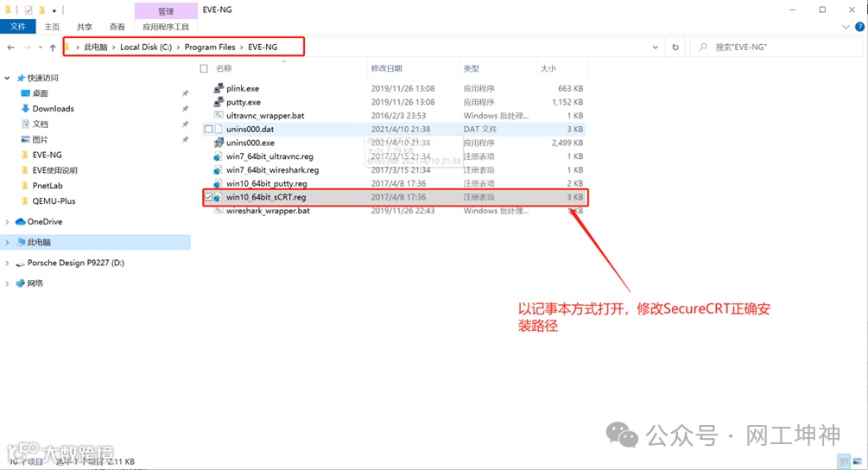Select the unins000.dat file name

pos(250,129)
